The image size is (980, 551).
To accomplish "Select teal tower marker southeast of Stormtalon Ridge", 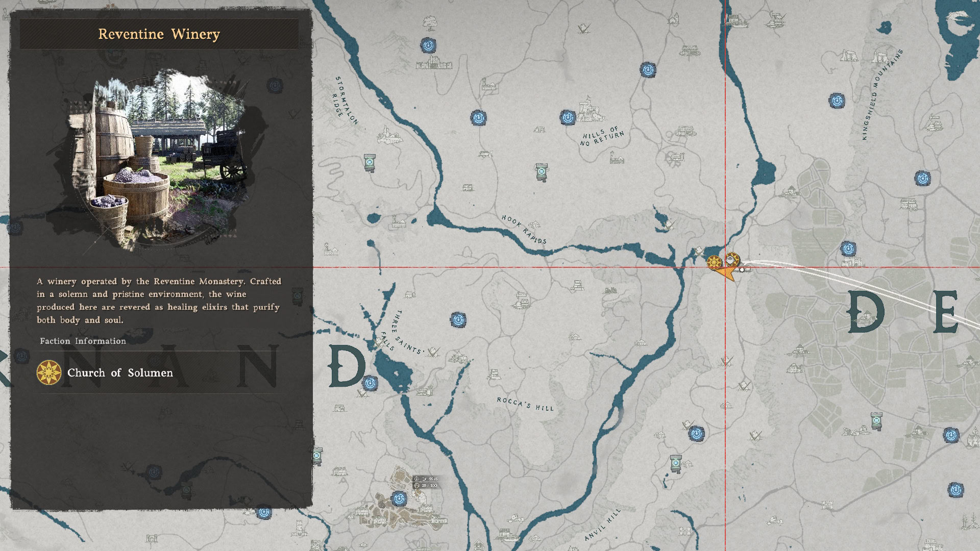I will coord(370,163).
